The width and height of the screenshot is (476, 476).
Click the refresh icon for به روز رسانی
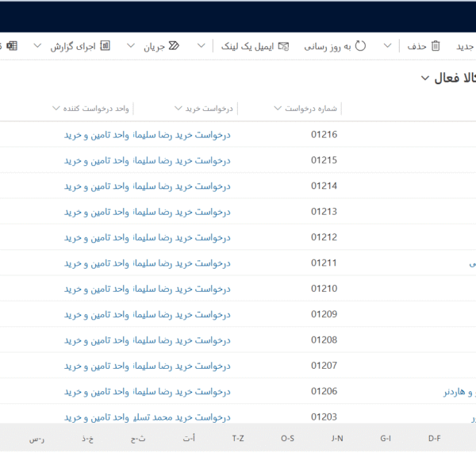tap(361, 46)
